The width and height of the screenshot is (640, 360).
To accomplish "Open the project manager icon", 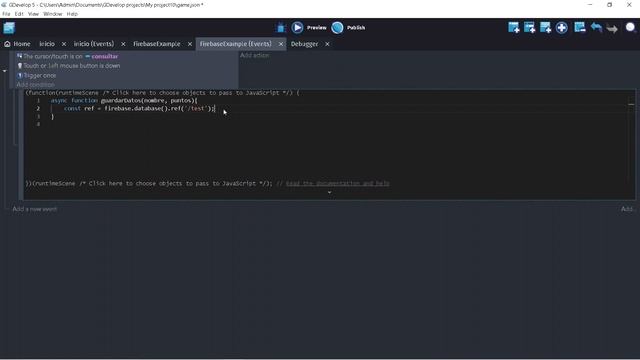I will tap(9, 28).
